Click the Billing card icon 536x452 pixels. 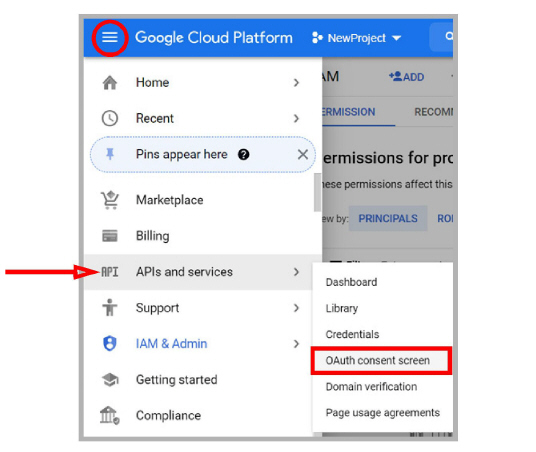point(110,236)
